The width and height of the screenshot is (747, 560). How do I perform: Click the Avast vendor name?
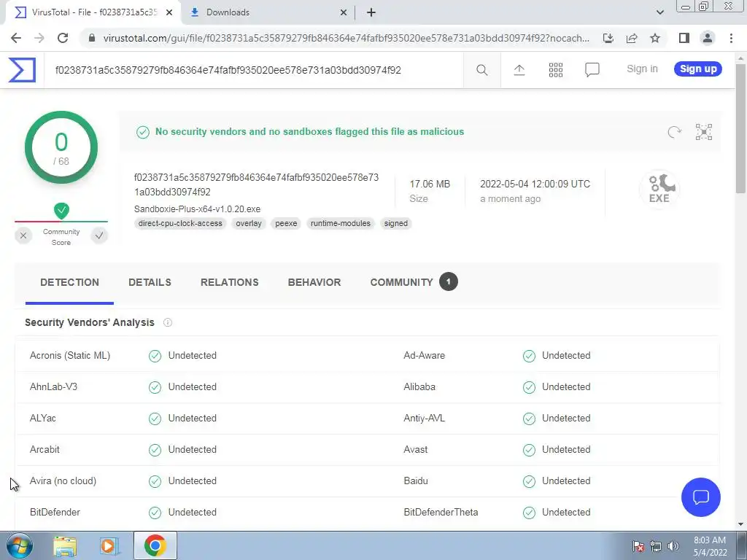[415, 449]
